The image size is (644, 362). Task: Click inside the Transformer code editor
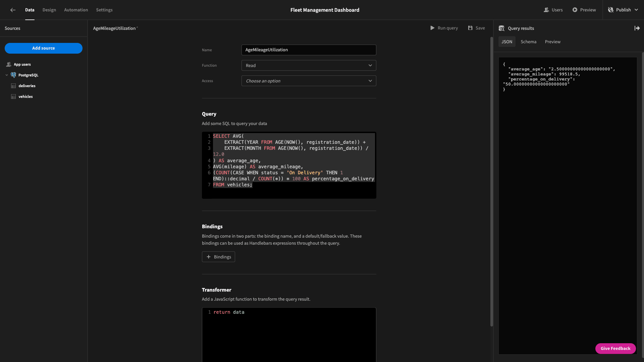tap(289, 335)
